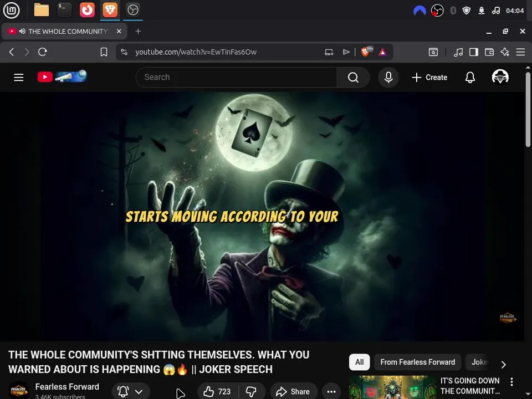Click the search magnifier button
Viewport: 532px width, 399px height.
[353, 78]
